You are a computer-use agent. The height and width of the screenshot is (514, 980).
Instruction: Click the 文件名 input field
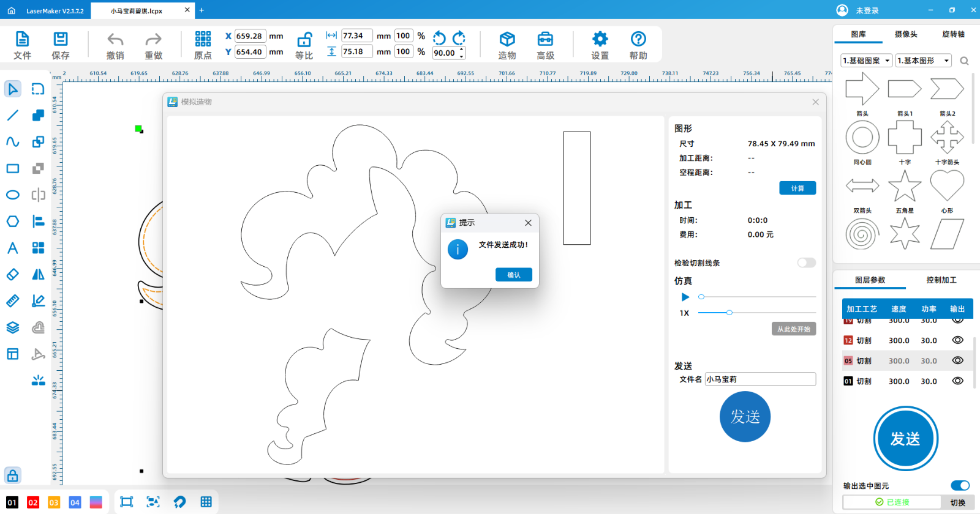[759, 379]
